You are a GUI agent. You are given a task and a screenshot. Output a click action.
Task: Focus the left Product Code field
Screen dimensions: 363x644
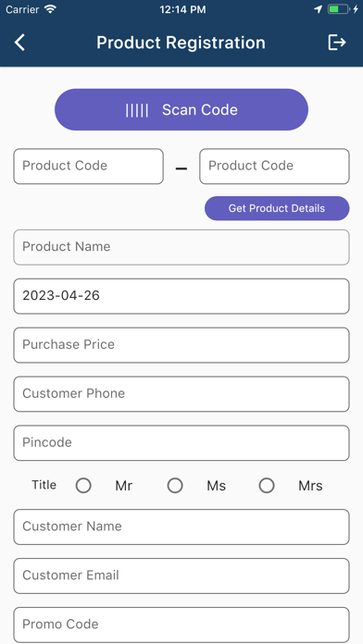(88, 167)
